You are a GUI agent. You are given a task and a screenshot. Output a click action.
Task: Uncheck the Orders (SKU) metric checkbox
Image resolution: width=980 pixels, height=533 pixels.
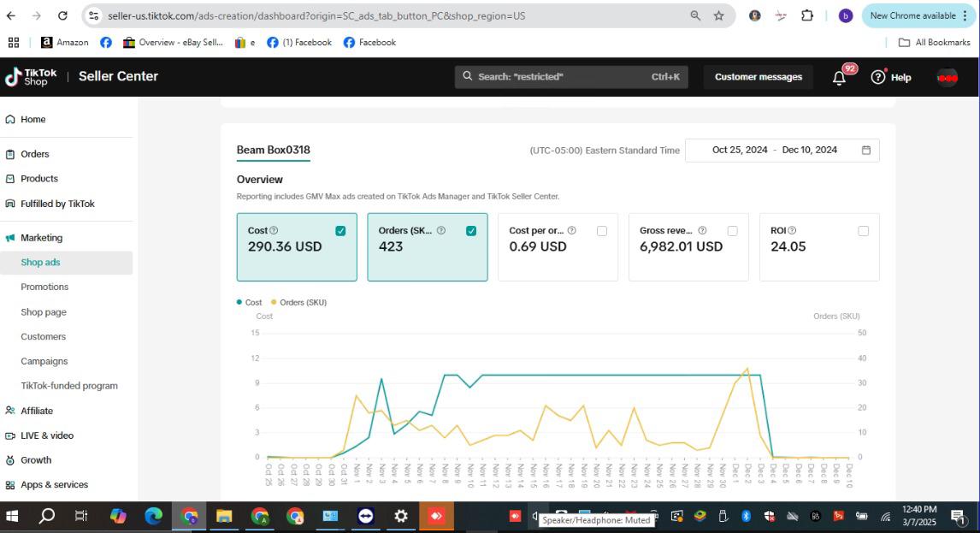[x=471, y=231]
